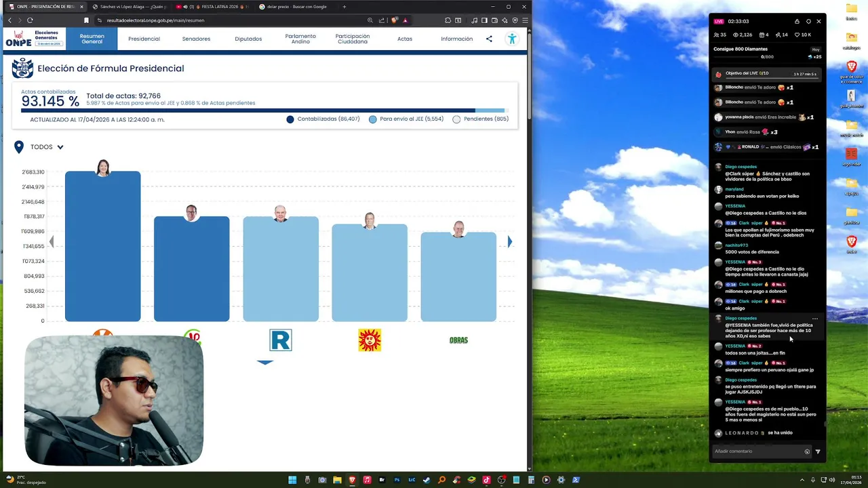Open Photoshop from the taskbar

coord(397,480)
